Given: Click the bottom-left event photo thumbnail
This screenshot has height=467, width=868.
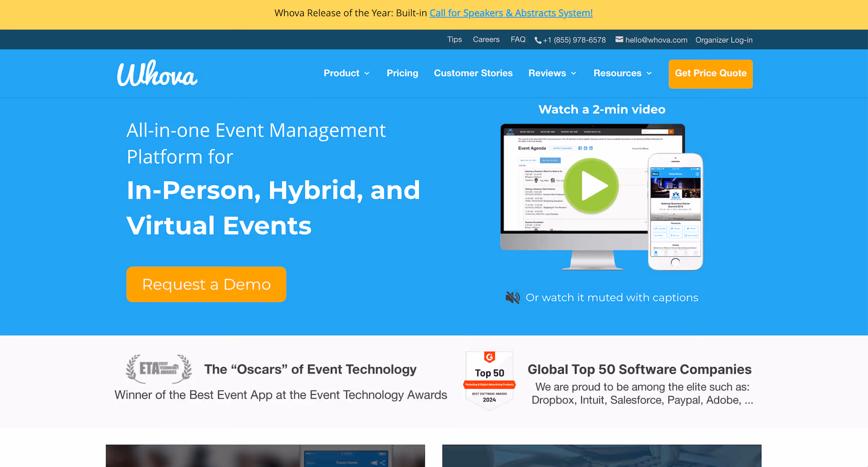Looking at the screenshot, I should coord(265,456).
